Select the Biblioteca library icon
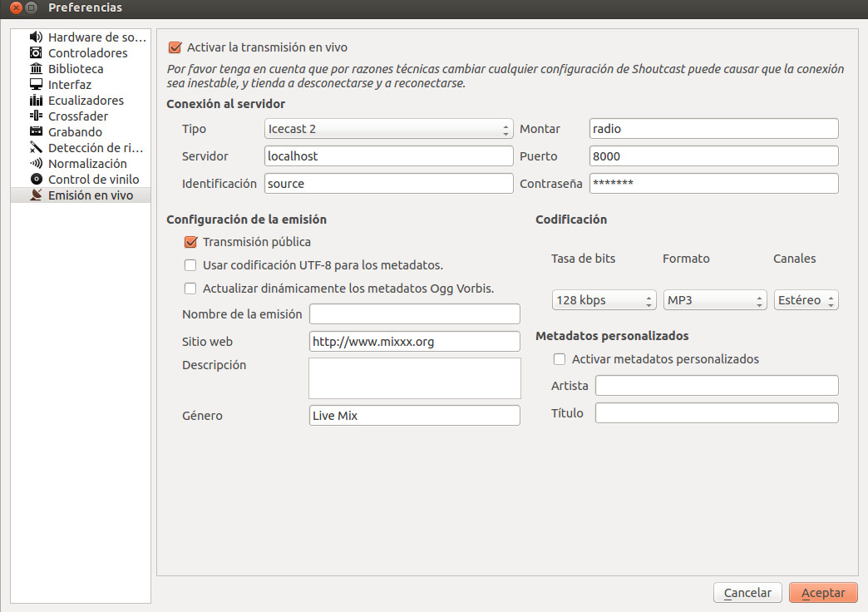 pyautogui.click(x=36, y=69)
